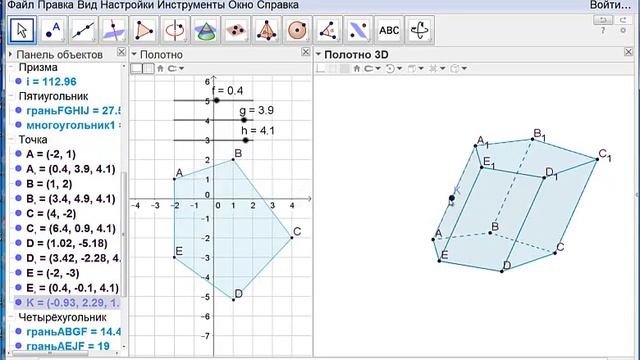Toggle visibility of point E = (-2, -3)
Image resolution: width=640 pixels, height=360 pixels.
[18, 273]
